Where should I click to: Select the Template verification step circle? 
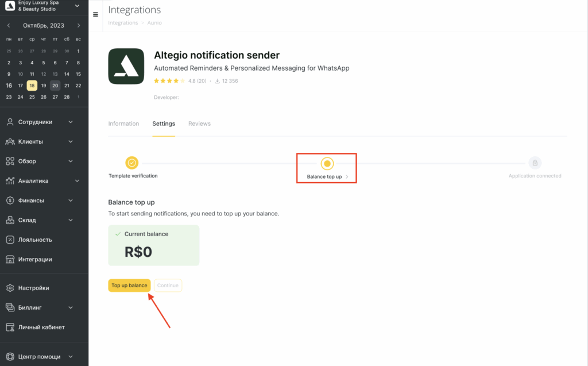(131, 163)
